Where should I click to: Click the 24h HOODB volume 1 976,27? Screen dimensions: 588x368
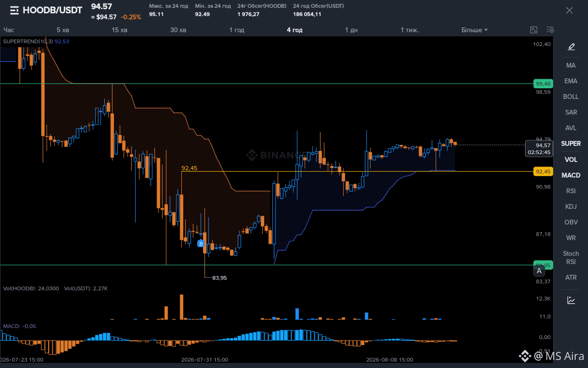coord(249,14)
